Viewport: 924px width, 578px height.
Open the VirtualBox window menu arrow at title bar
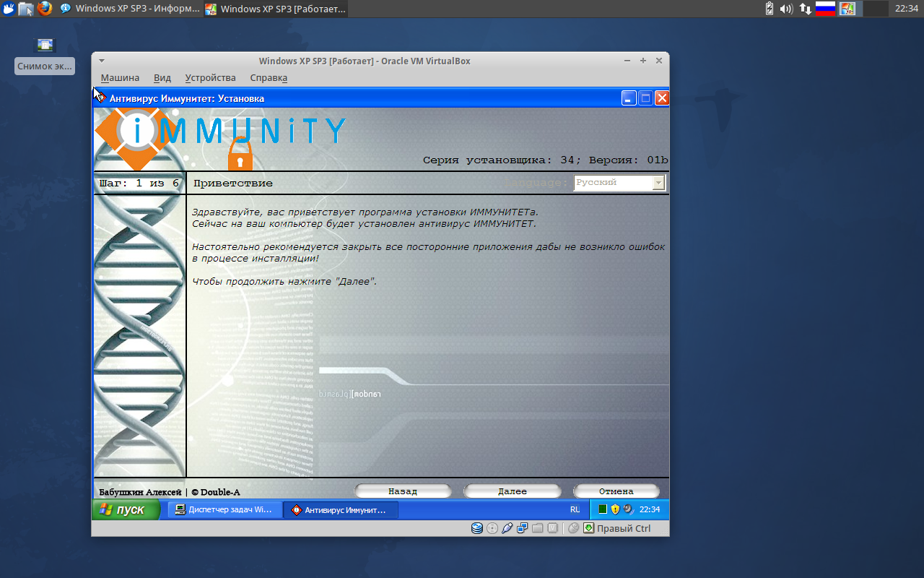click(x=102, y=61)
